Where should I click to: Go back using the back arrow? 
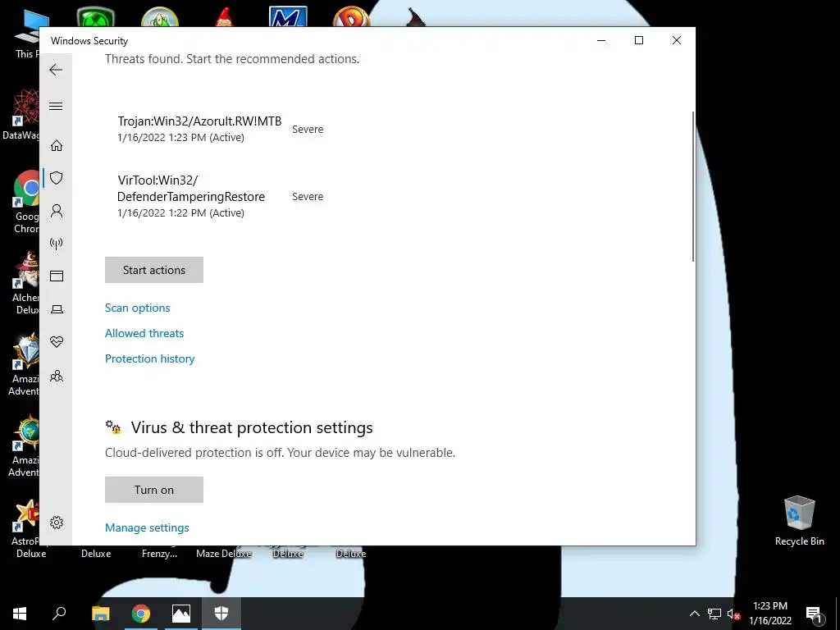click(56, 70)
